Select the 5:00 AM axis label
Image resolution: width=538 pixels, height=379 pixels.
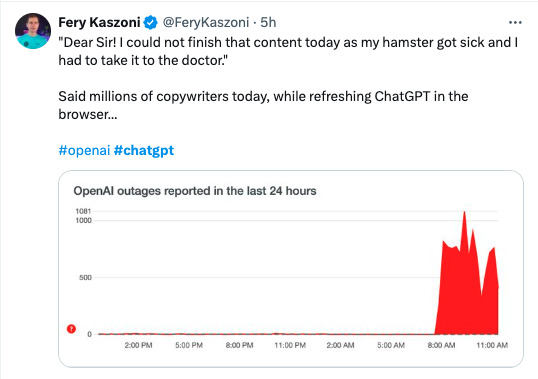click(391, 345)
